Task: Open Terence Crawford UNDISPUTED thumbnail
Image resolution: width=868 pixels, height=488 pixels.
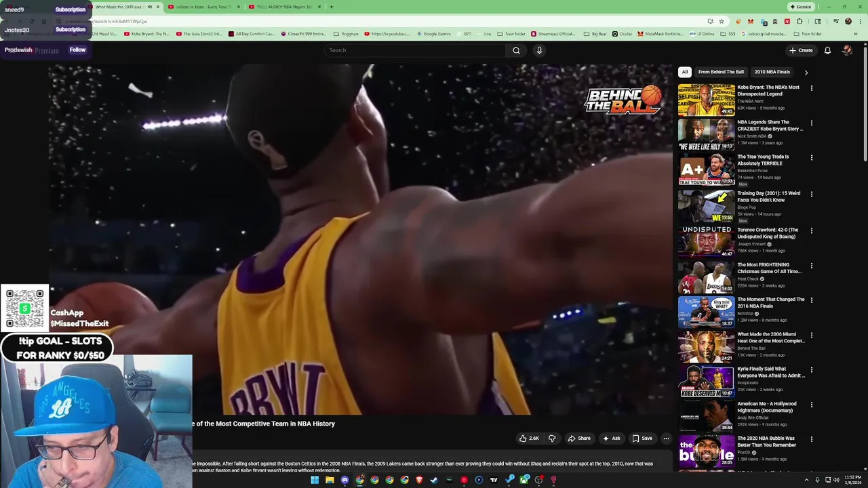Action: coord(706,241)
